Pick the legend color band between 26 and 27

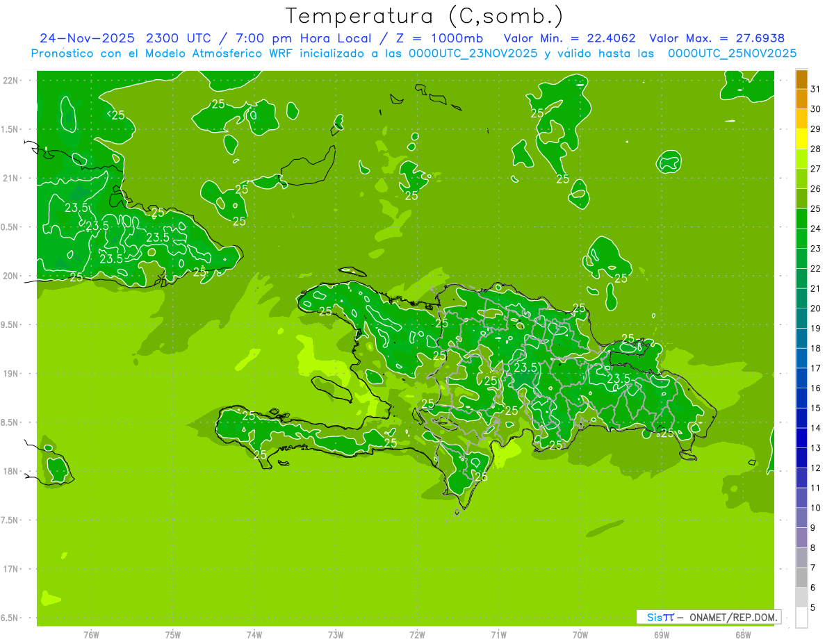(x=801, y=179)
